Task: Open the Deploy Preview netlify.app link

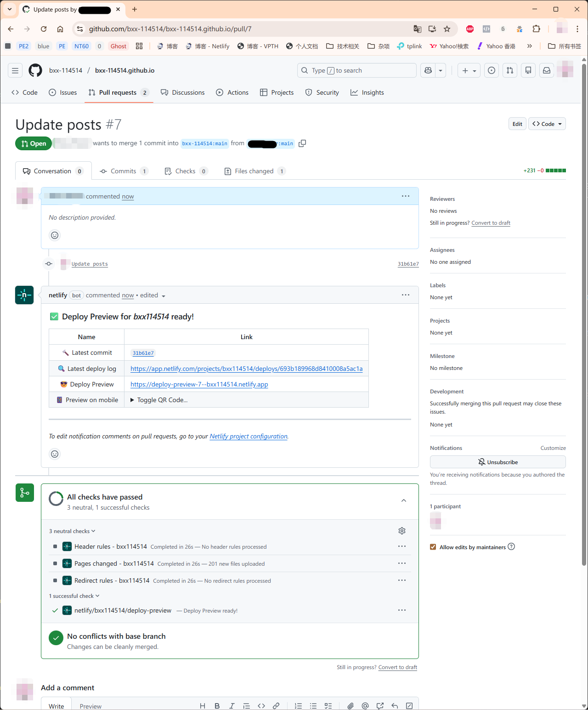Action: tap(199, 384)
